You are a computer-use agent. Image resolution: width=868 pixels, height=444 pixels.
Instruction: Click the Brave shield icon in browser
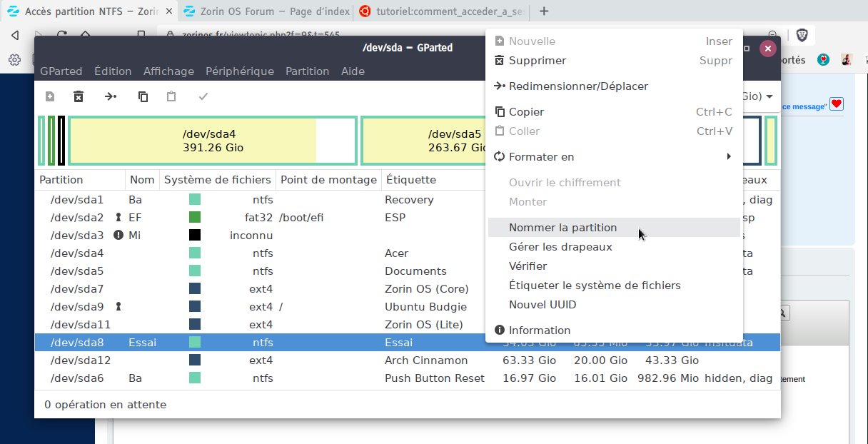(x=802, y=35)
